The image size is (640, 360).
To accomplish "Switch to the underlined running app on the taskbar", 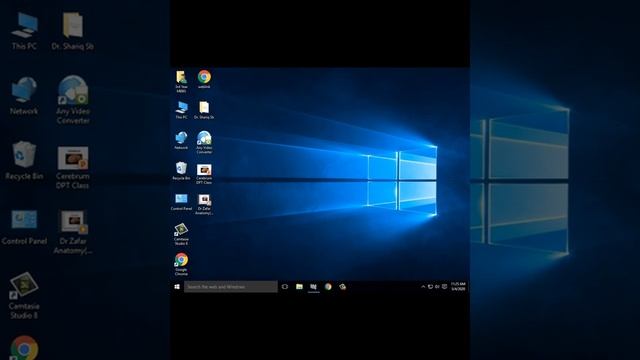I will (313, 287).
